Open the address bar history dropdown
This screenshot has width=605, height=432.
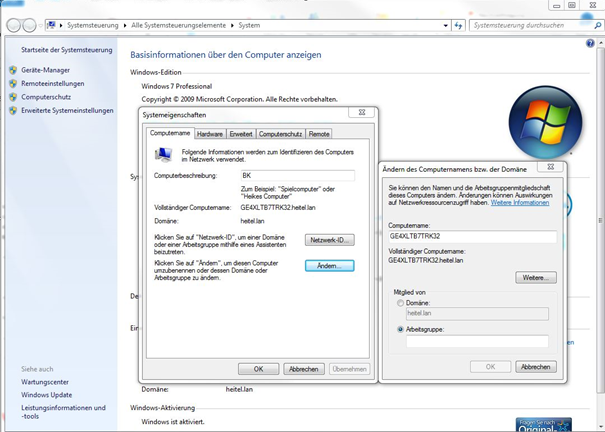click(446, 25)
